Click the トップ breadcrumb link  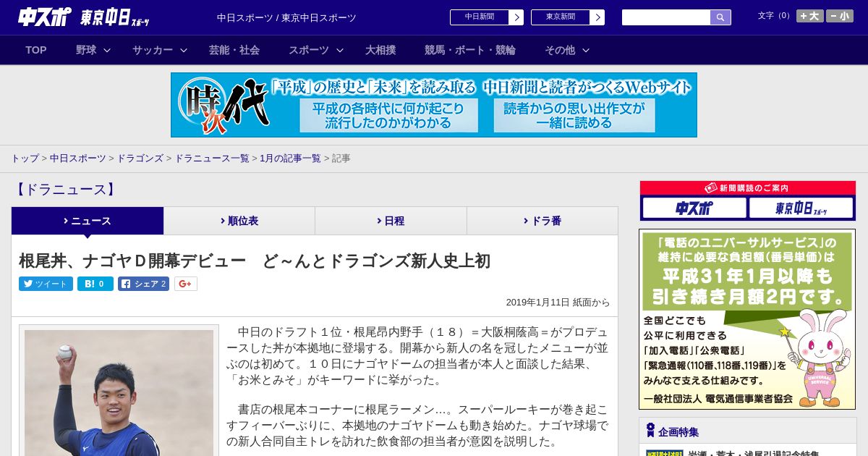pos(25,158)
